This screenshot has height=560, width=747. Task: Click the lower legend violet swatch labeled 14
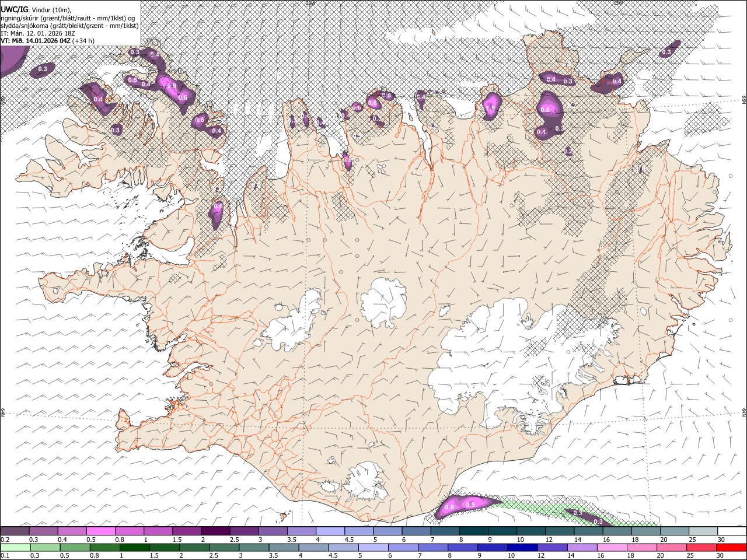[581, 548]
